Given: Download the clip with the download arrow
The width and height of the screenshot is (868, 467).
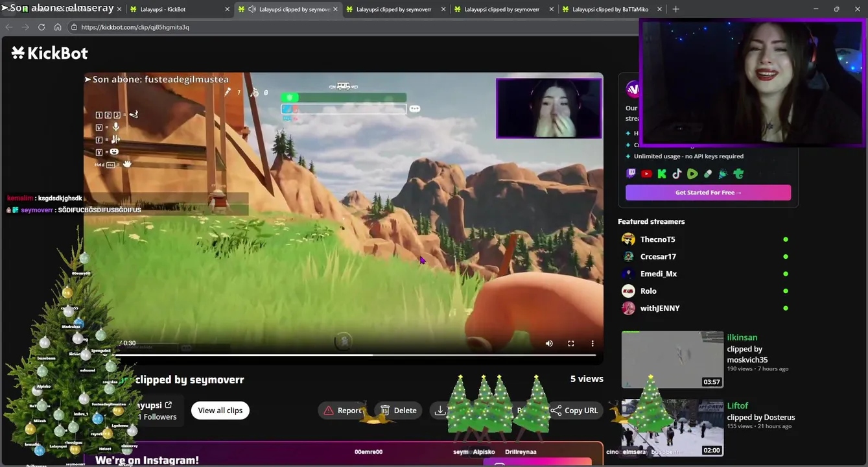Looking at the screenshot, I should coord(440,410).
